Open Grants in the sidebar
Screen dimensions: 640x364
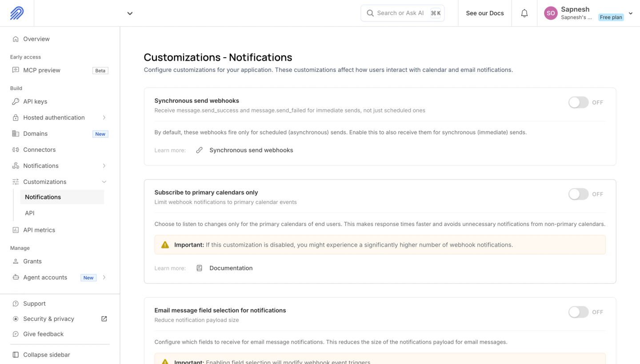point(32,261)
